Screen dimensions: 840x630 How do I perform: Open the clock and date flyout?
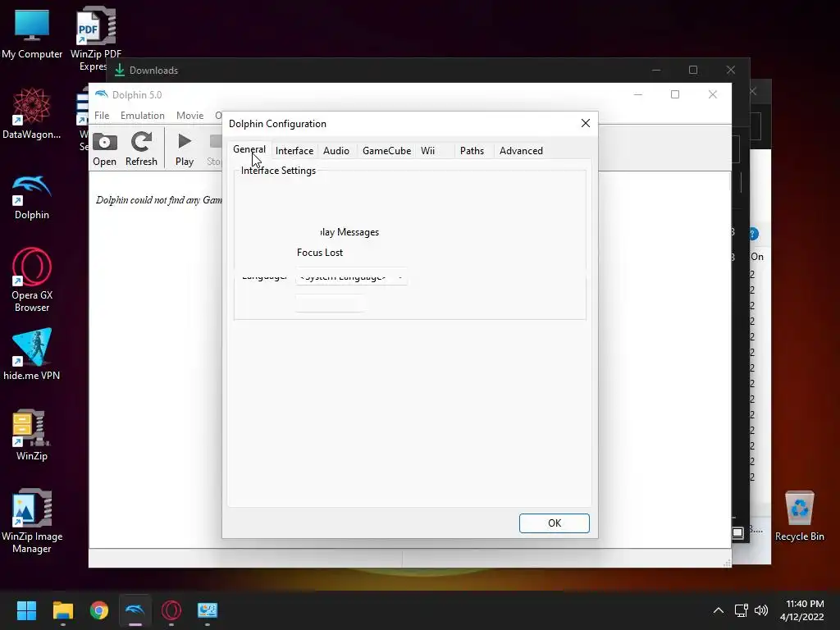pos(802,610)
